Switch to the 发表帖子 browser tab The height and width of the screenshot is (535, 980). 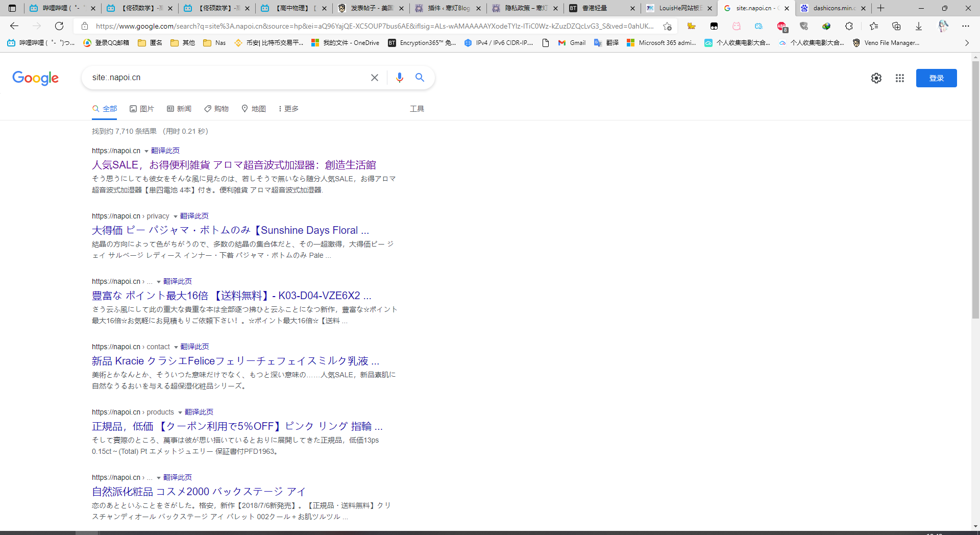371,8
